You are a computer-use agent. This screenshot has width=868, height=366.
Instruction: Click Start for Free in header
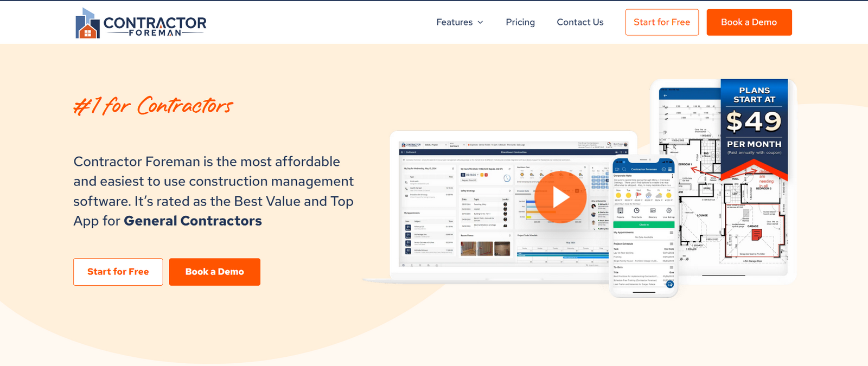pos(662,22)
